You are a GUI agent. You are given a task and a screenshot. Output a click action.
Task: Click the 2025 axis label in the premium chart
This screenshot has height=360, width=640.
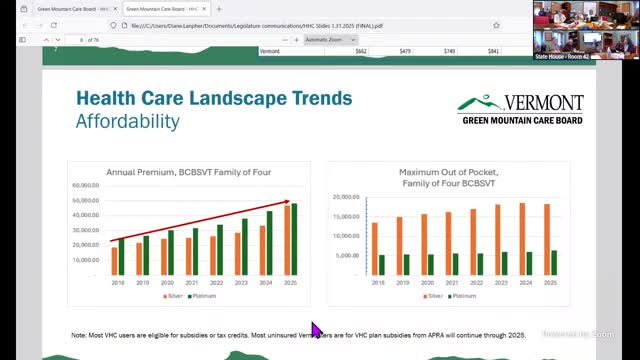[x=290, y=282]
